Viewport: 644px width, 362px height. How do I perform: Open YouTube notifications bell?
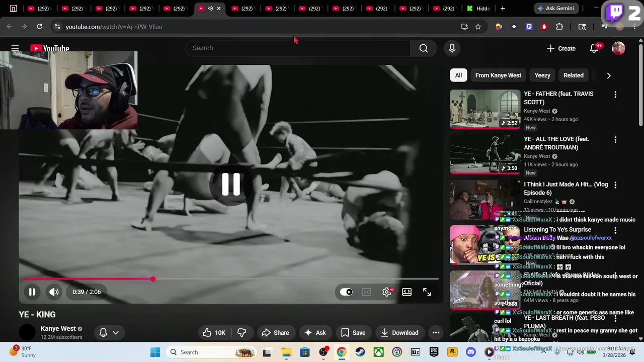pos(594,48)
